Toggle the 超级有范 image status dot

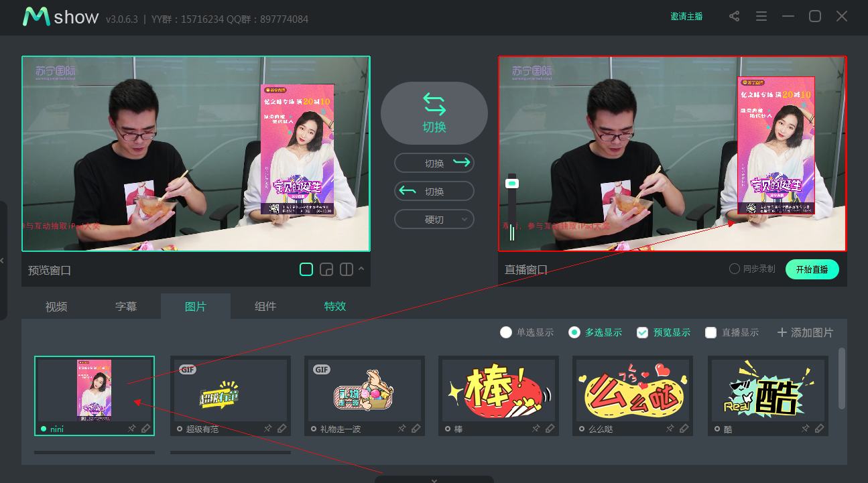pyautogui.click(x=180, y=429)
